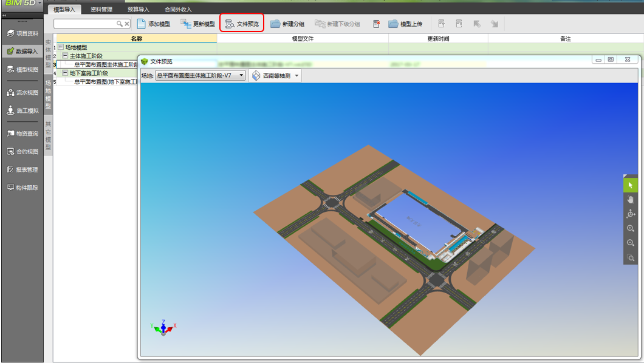Click the zoom out tool in preview
Image resolution: width=644 pixels, height=363 pixels.
(631, 243)
